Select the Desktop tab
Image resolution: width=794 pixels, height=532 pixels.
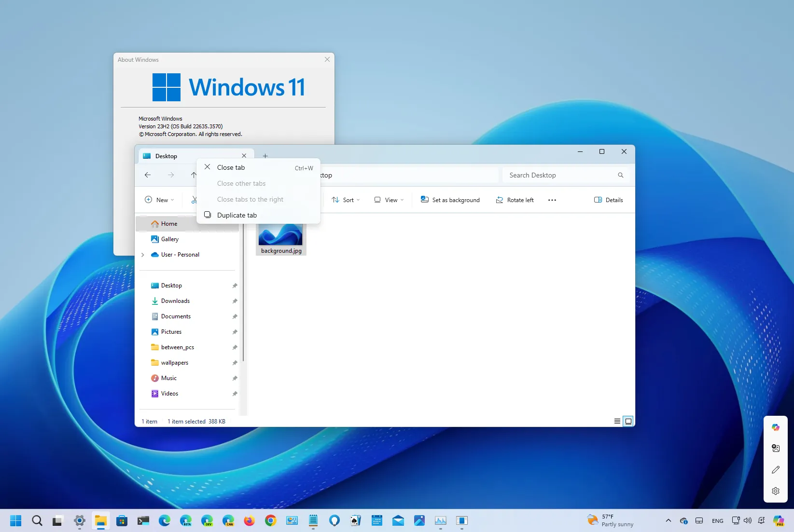(x=193, y=156)
